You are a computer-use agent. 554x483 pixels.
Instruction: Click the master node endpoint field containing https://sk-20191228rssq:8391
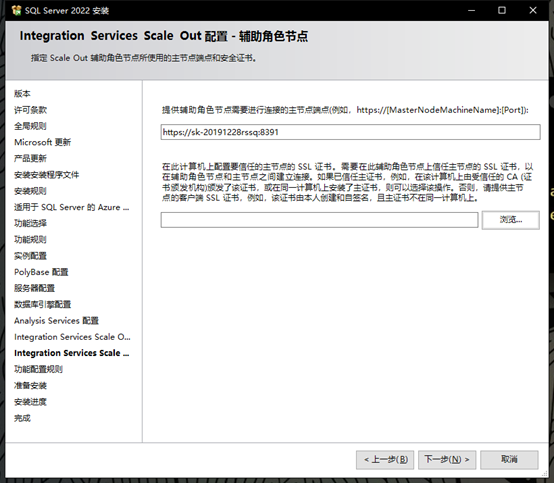click(x=350, y=132)
